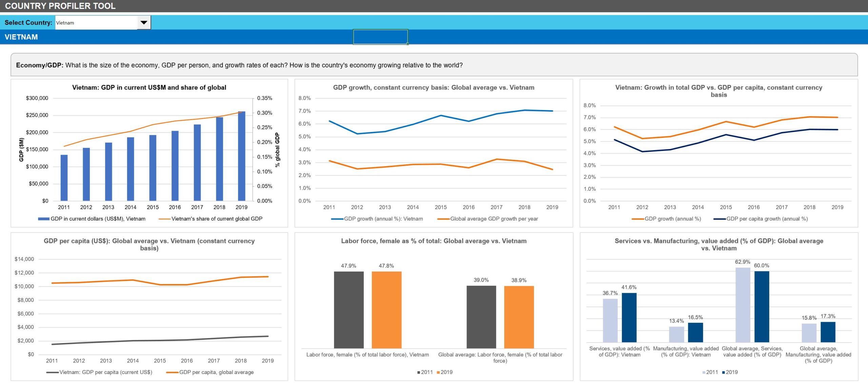868x391 pixels.
Task: Click the 'Vietnam: GDP in current US$M' chart title
Action: [149, 87]
